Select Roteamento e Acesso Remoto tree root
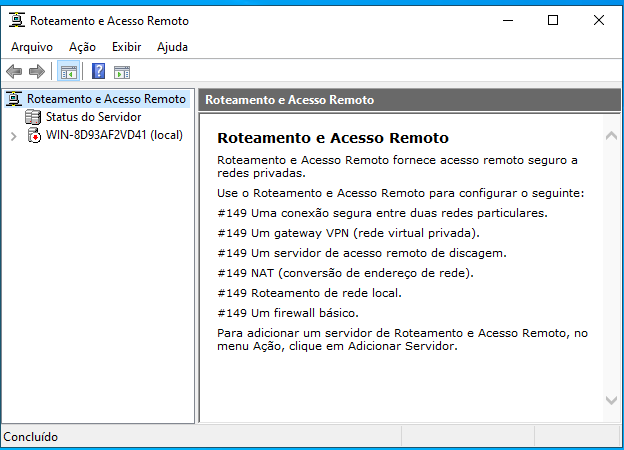This screenshot has height=450, width=624. [x=106, y=99]
